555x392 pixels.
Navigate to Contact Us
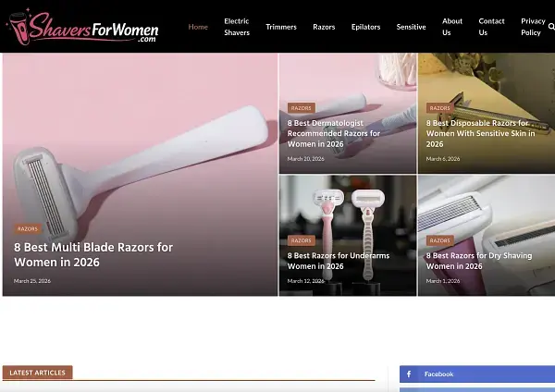(491, 27)
